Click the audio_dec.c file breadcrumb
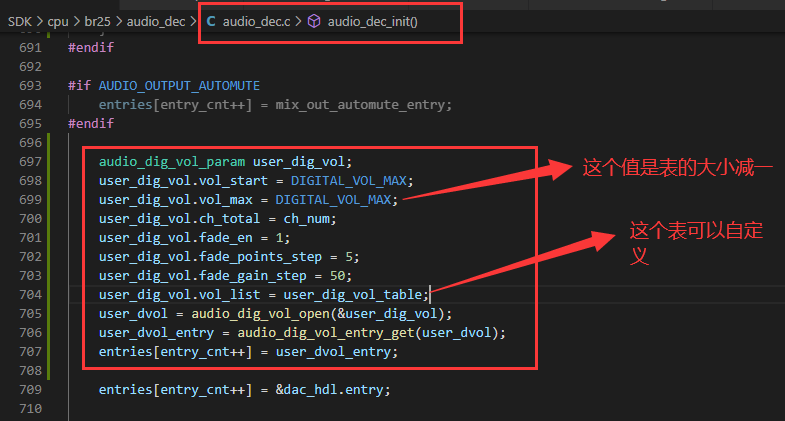 (256, 22)
